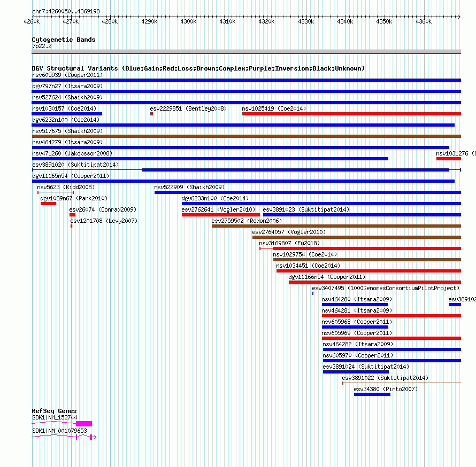Click the nsv464282 (Itsara2009) label
Viewport: 476px width, 467px height.
pos(358,344)
